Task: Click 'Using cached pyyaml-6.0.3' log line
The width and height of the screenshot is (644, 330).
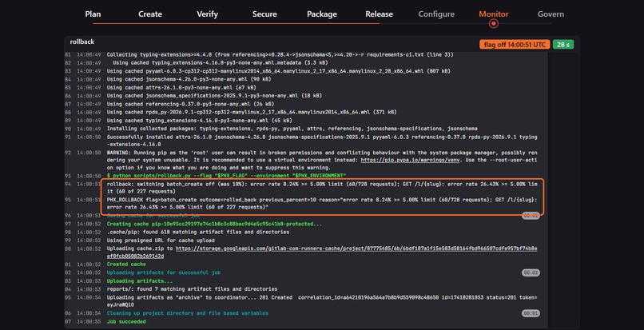Action: coord(279,70)
